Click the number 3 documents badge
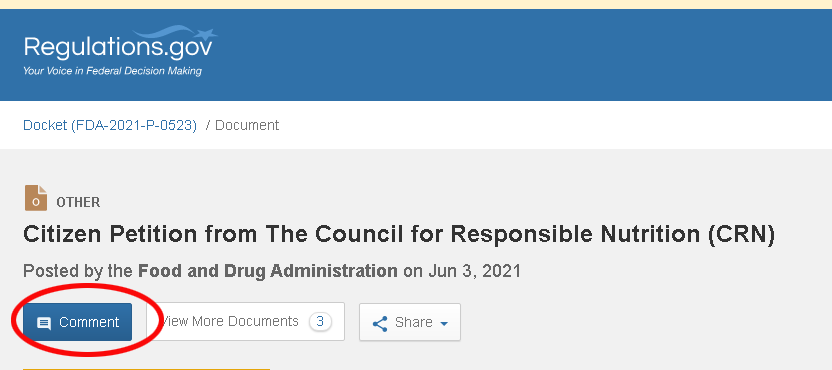Viewport: 832px width, 370px height. (320, 321)
